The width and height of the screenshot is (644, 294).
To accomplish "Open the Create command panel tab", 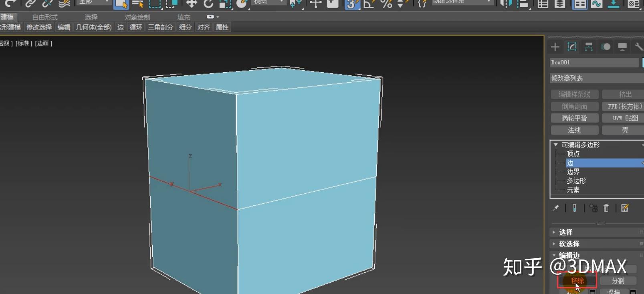I will point(555,47).
